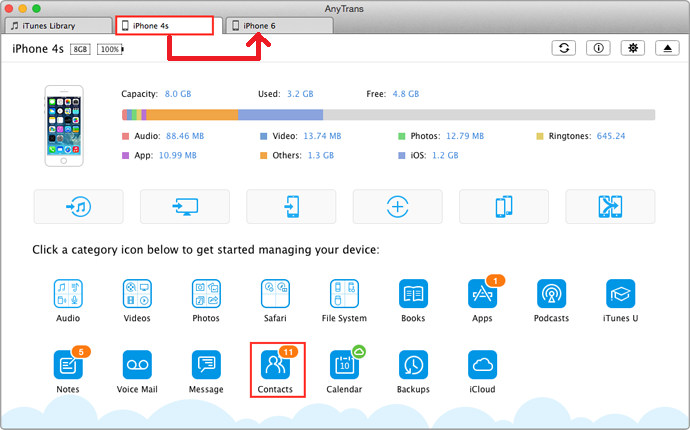Click the App 10.99 MB value

tap(177, 155)
